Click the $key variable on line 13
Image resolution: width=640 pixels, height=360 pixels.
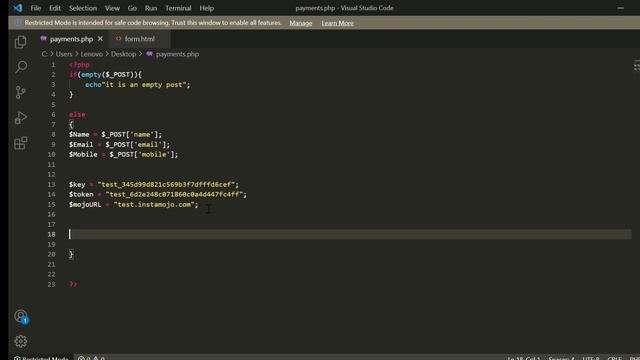(x=77, y=184)
